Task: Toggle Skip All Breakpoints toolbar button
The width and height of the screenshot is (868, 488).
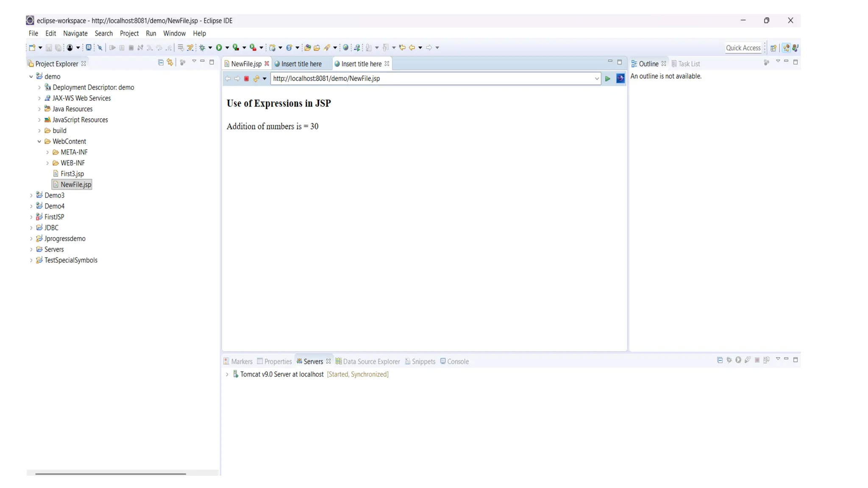Action: click(100, 48)
